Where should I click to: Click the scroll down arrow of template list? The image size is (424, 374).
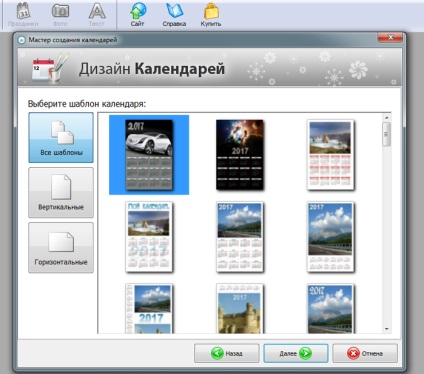[x=387, y=329]
